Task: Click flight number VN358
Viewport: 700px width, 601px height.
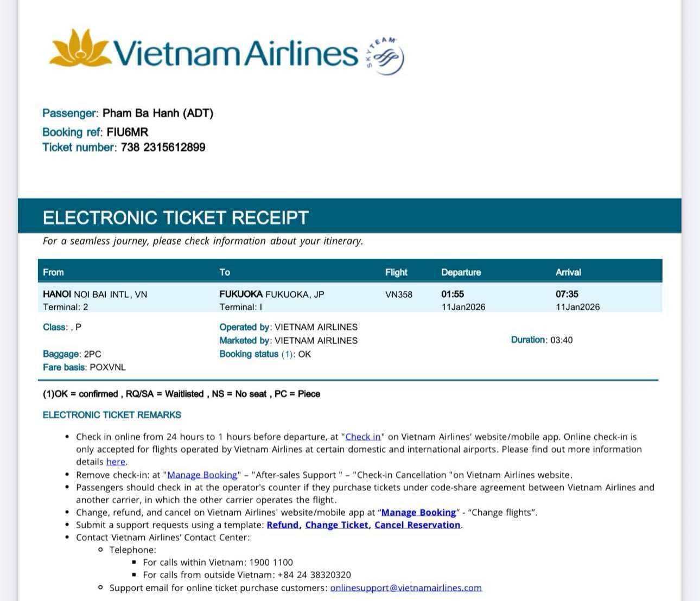Action: click(x=399, y=295)
